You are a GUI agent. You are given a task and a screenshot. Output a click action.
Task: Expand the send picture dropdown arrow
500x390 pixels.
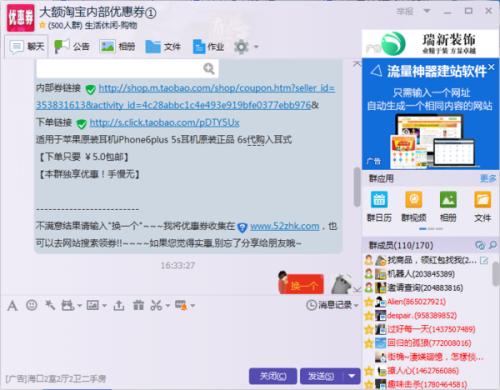pyautogui.click(x=104, y=305)
